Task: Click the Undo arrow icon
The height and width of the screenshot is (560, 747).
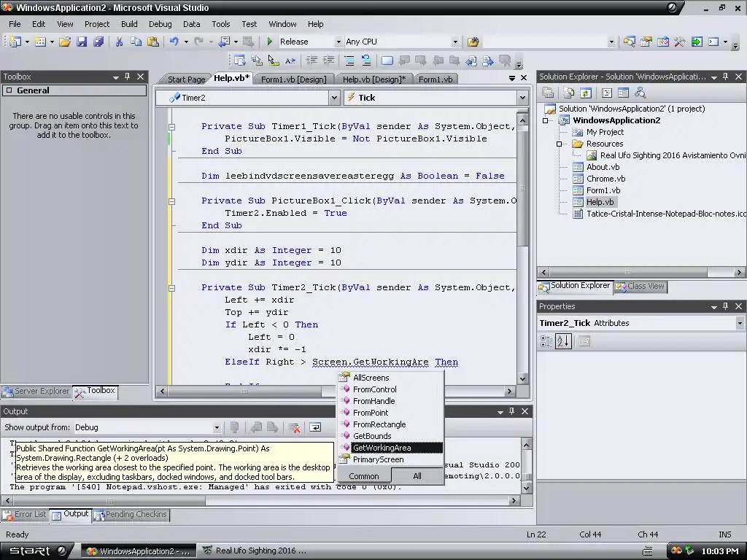Action: [174, 42]
